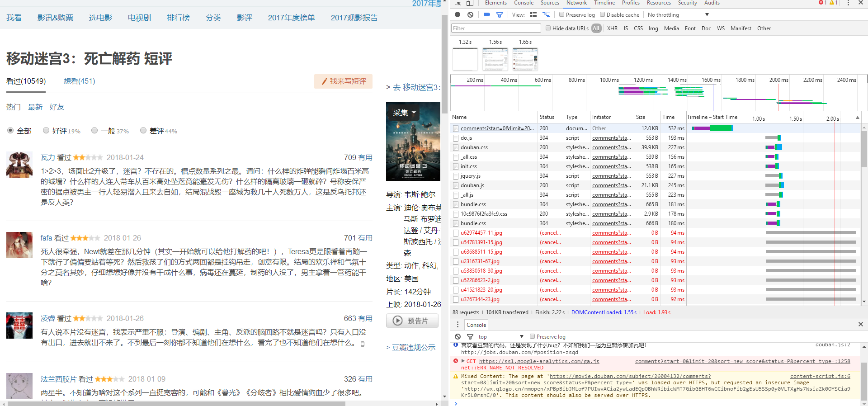Select the 全部 radio button
Image resolution: width=868 pixels, height=406 pixels.
pos(10,130)
